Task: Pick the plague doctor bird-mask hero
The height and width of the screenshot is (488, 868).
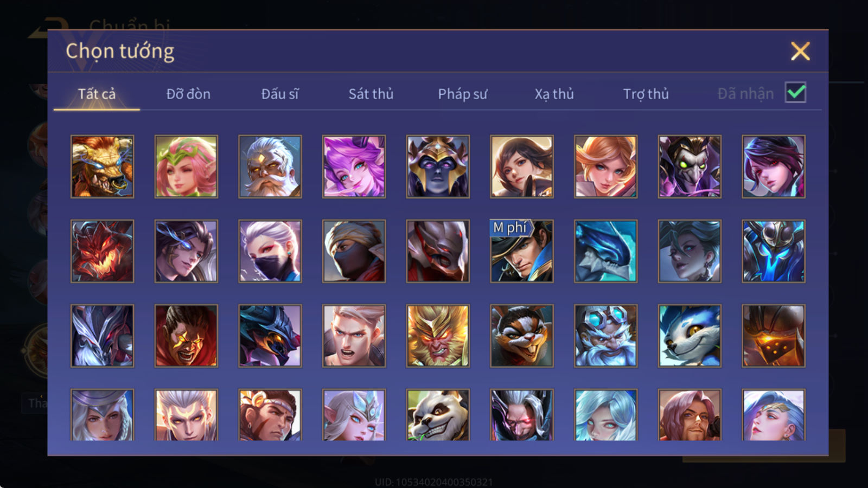Action: point(690,166)
